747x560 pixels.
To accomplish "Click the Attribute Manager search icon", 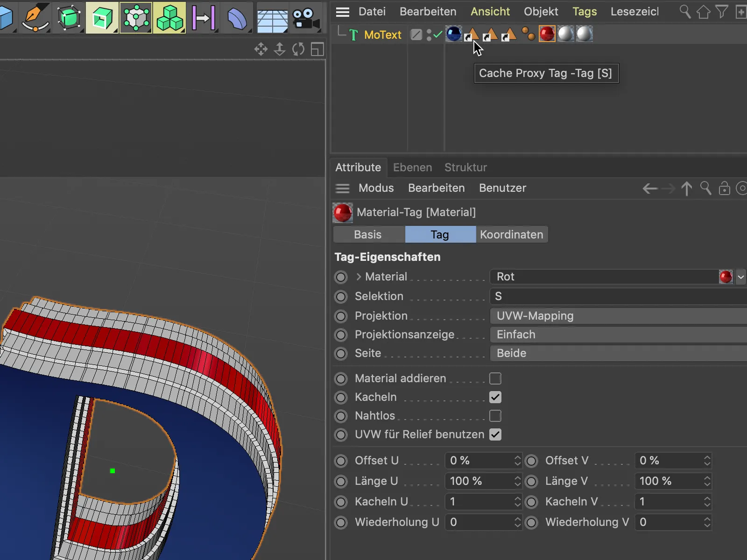I will pos(705,189).
